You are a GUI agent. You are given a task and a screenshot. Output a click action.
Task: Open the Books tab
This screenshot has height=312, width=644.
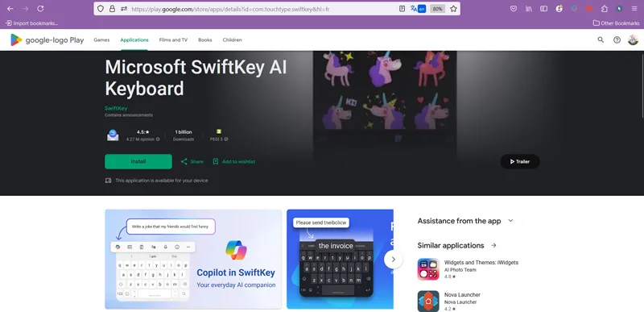[205, 40]
